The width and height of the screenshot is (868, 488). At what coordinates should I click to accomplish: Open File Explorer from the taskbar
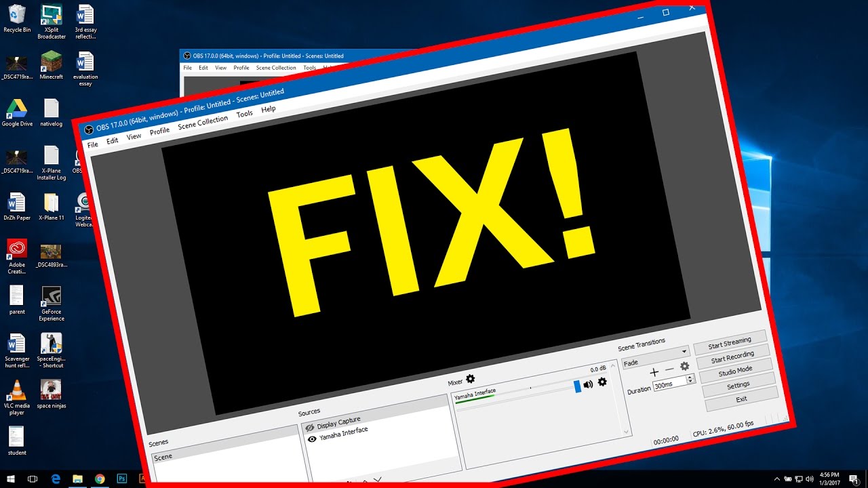pos(77,479)
